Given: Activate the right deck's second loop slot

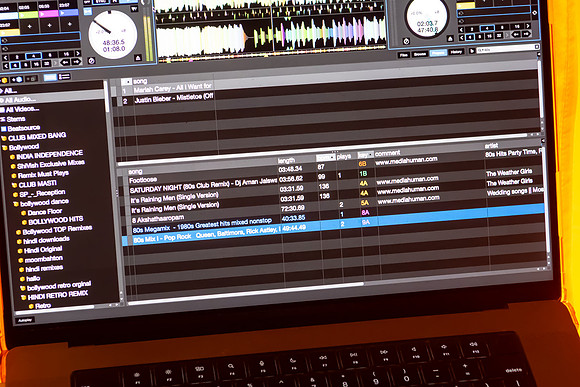Looking at the screenshot, I should (495, 19).
